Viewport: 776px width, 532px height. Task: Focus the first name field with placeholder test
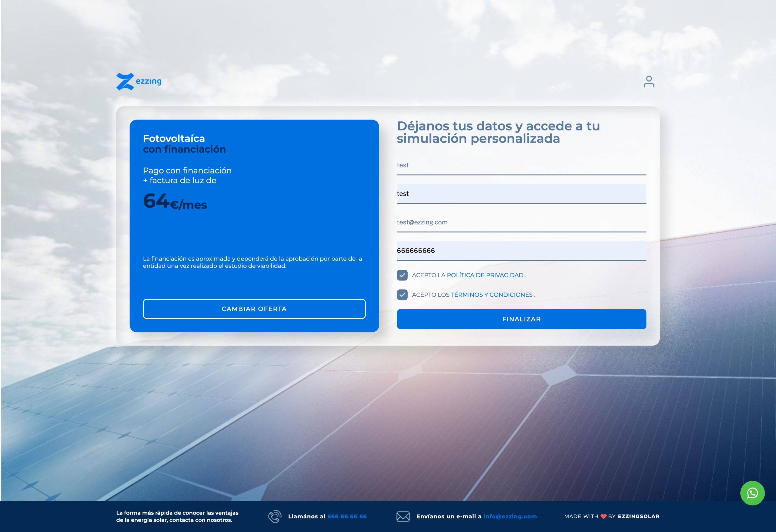tap(521, 165)
